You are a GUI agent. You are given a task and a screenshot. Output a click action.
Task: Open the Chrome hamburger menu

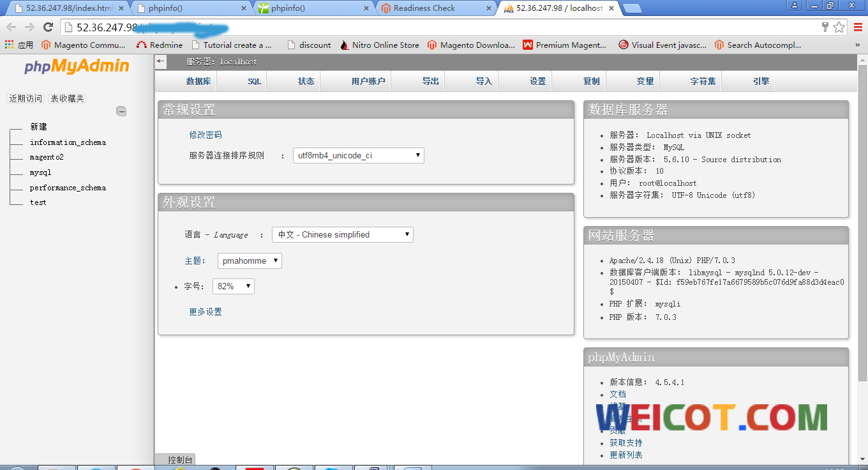(x=857, y=27)
